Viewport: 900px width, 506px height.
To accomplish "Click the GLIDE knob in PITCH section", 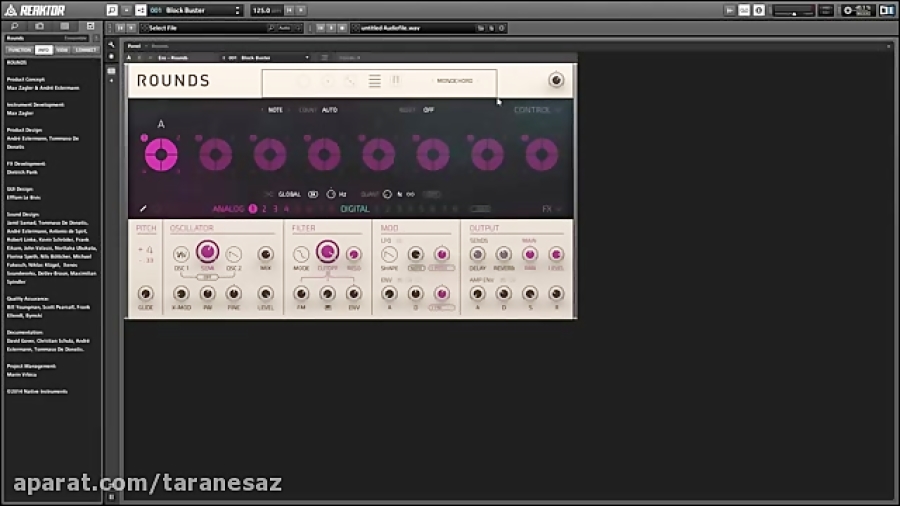I will [145, 294].
